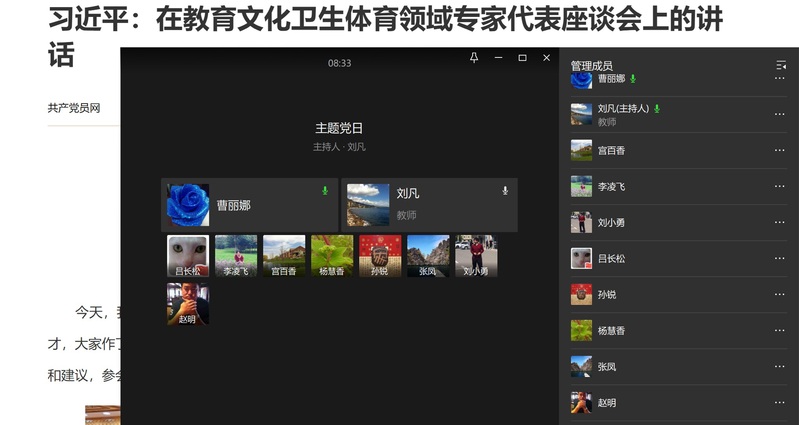Image resolution: width=799 pixels, height=425 pixels.
Task: Toggle 曹丽娜's green microphone on speaker tile
Action: click(324, 190)
